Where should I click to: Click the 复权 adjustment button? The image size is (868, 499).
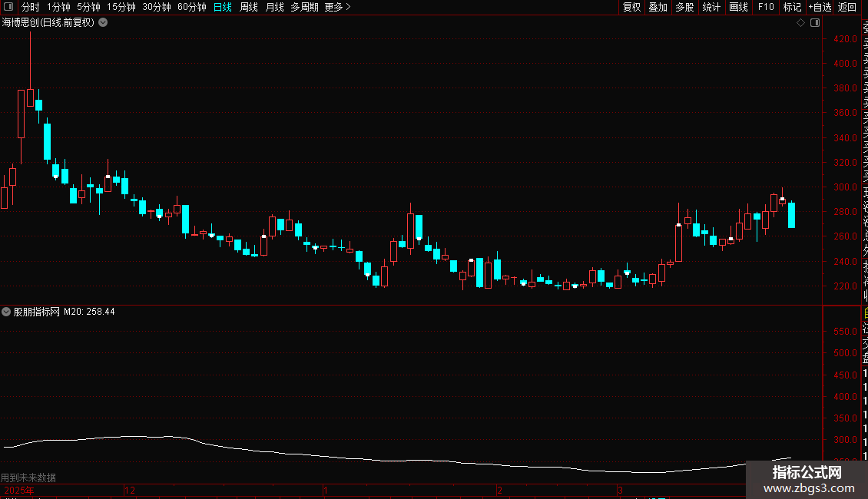pyautogui.click(x=631, y=7)
